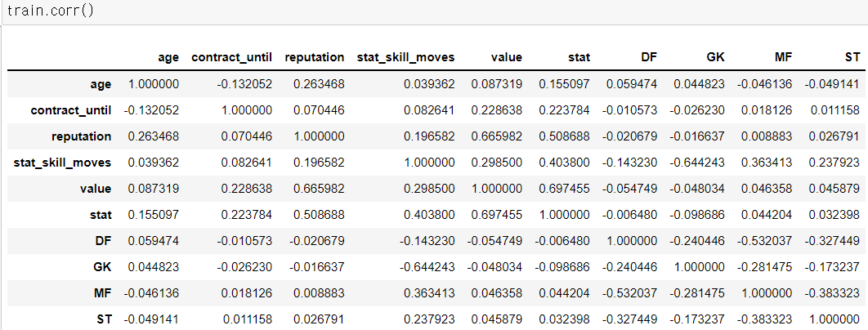The height and width of the screenshot is (330, 868).
Task: Click -0.644243 in stat_skill_moves row, GK column
Action: tap(697, 163)
